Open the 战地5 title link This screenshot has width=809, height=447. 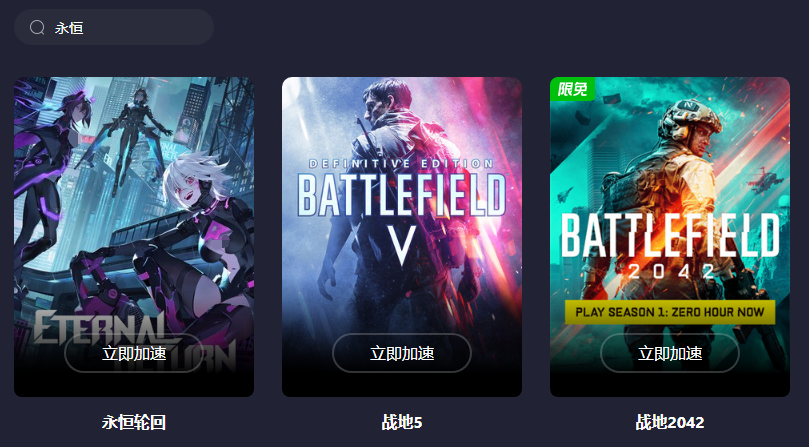point(402,422)
